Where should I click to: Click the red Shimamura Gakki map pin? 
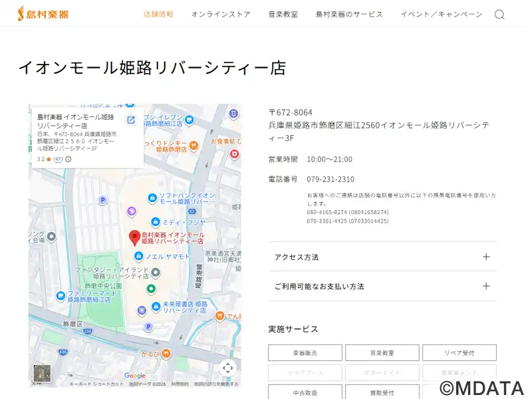point(135,238)
